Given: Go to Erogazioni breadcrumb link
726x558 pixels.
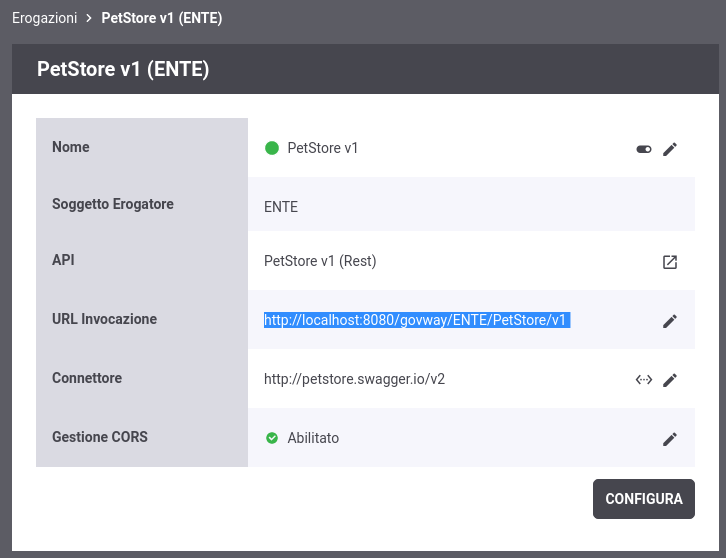Looking at the screenshot, I should 44,18.
